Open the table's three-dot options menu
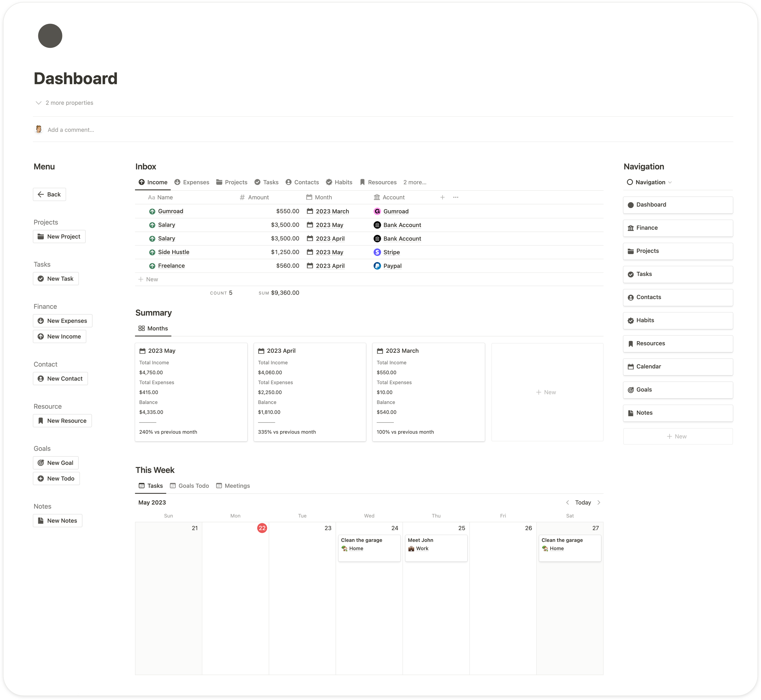 coord(456,197)
